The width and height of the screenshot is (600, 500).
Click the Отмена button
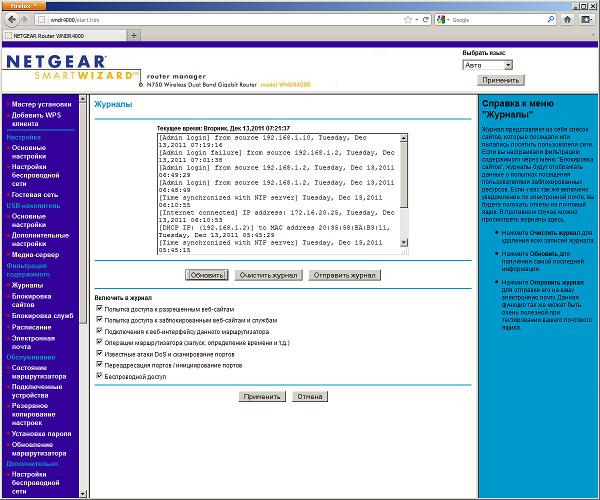(310, 397)
